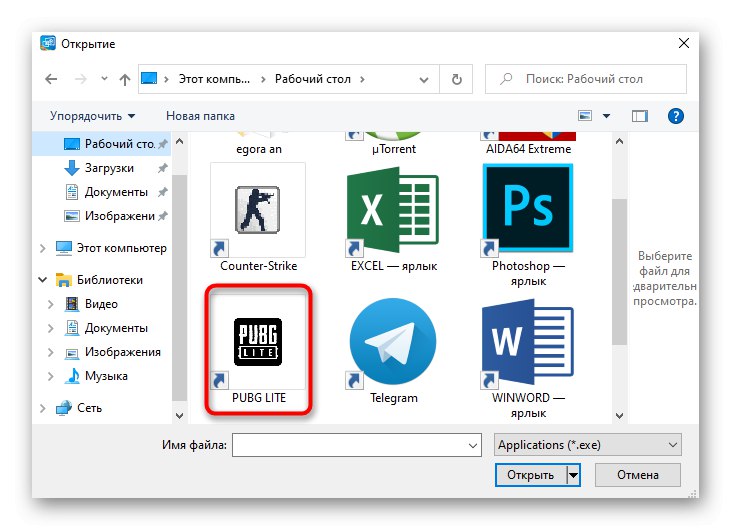Viewport: 731px width, 530px height.
Task: Click the AIDA64 Extreme file label
Action: coord(528,149)
